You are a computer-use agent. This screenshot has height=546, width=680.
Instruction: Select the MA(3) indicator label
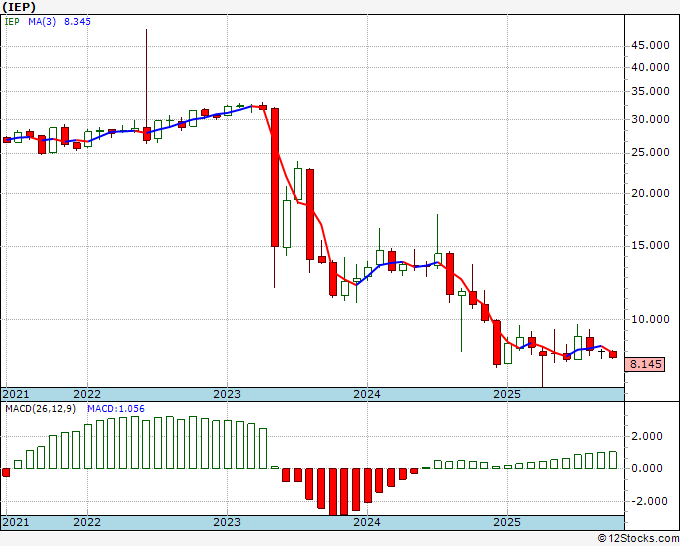42,21
